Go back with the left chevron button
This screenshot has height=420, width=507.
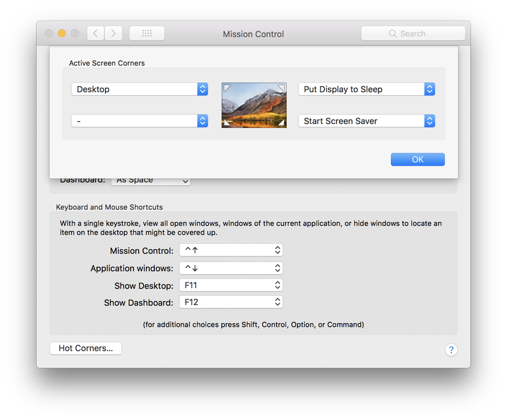[96, 33]
